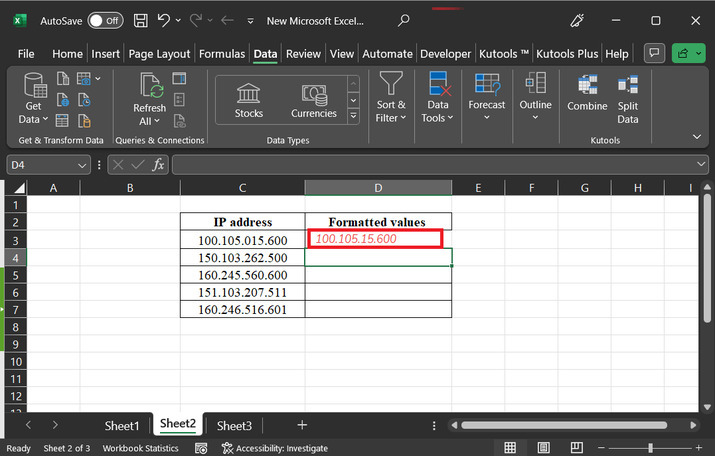Open the Sort & Filter funnel icon

coord(391,84)
